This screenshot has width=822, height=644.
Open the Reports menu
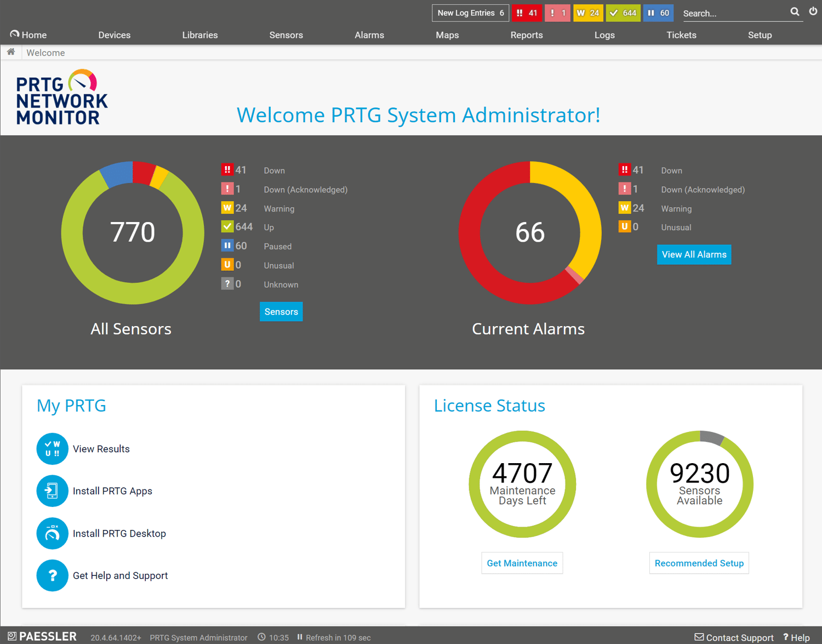[526, 35]
